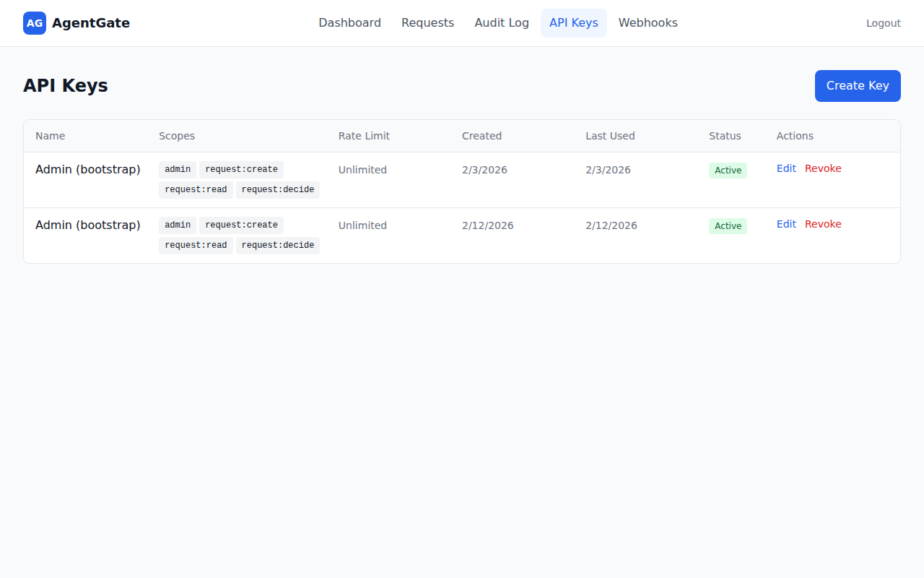
Task: Click admin scope tag in 2/3/2026 row
Action: (178, 170)
